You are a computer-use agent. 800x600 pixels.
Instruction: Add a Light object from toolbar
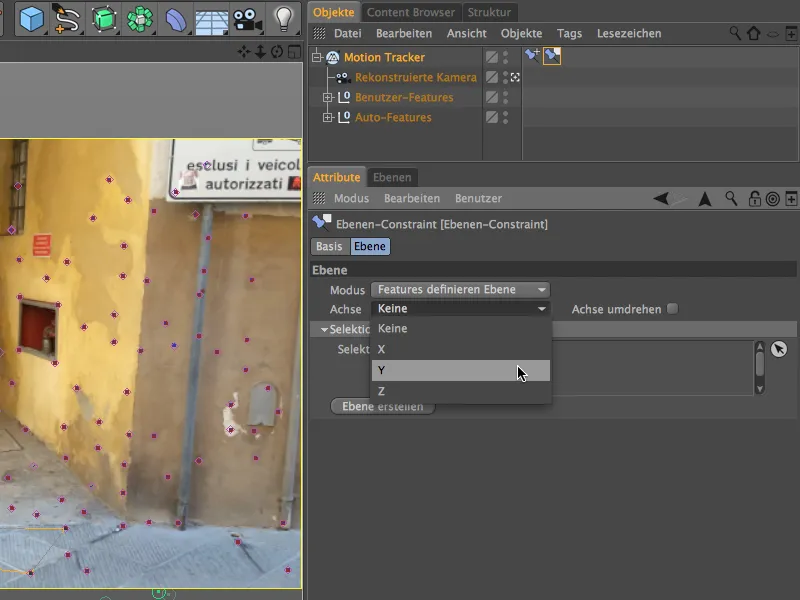(284, 19)
